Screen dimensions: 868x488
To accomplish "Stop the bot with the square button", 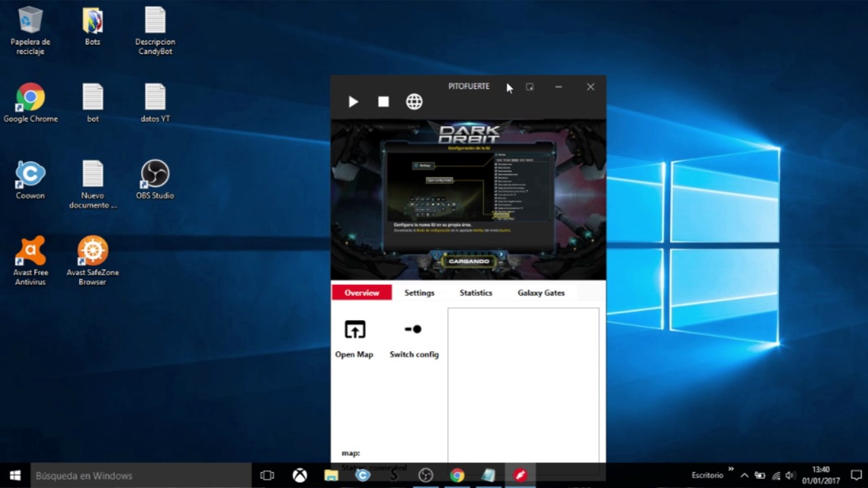I will click(x=383, y=102).
